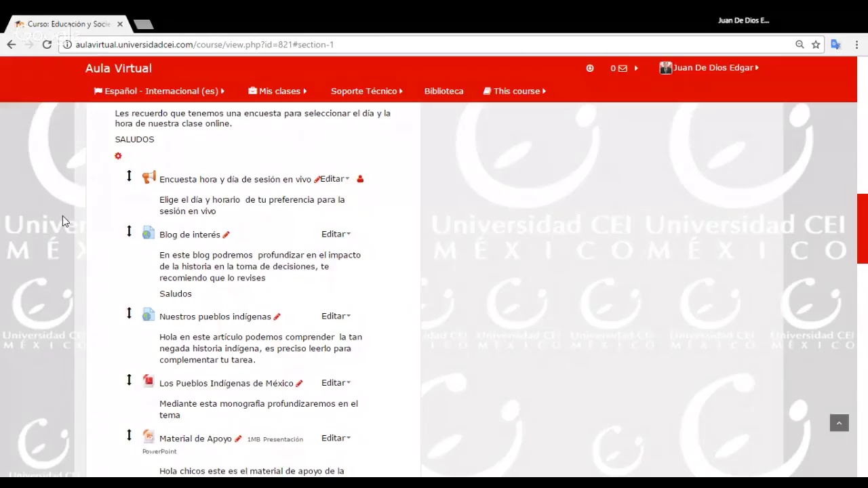
Task: Click move handle for Nuestros pueblos indígenas
Action: coord(129,313)
